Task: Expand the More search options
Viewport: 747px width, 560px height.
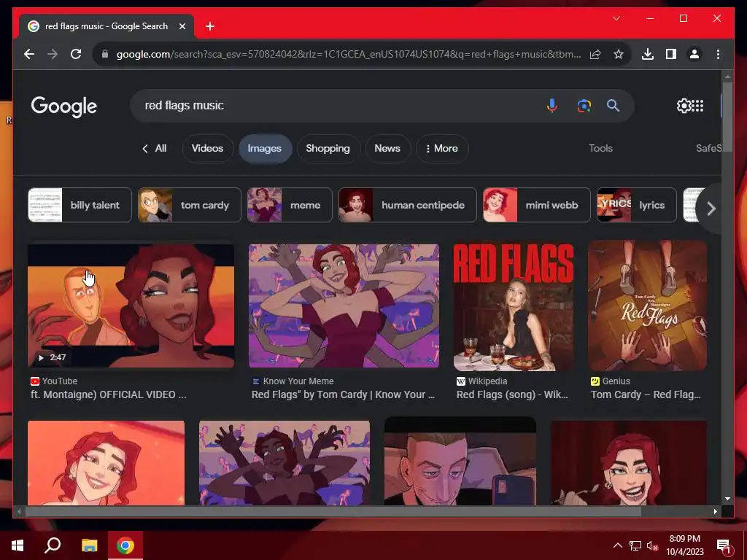Action: [x=441, y=149]
